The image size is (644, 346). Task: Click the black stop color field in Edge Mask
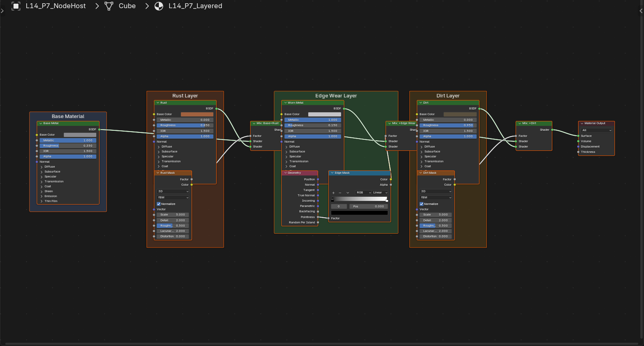click(359, 213)
